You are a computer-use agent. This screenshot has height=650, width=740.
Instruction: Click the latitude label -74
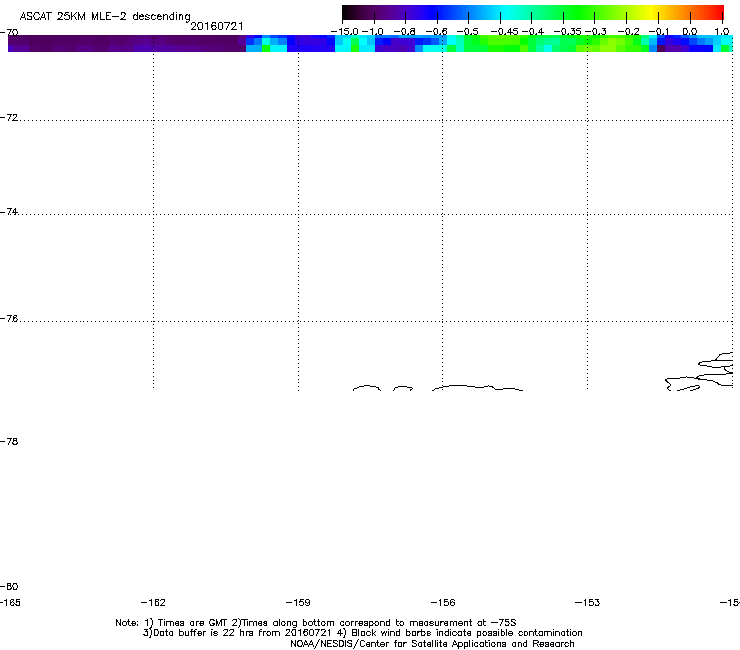[9, 211]
